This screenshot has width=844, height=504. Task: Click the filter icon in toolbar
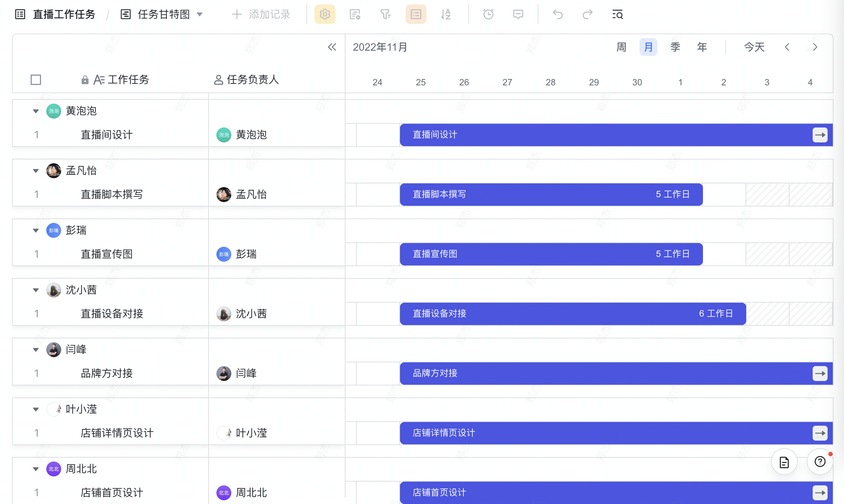385,15
